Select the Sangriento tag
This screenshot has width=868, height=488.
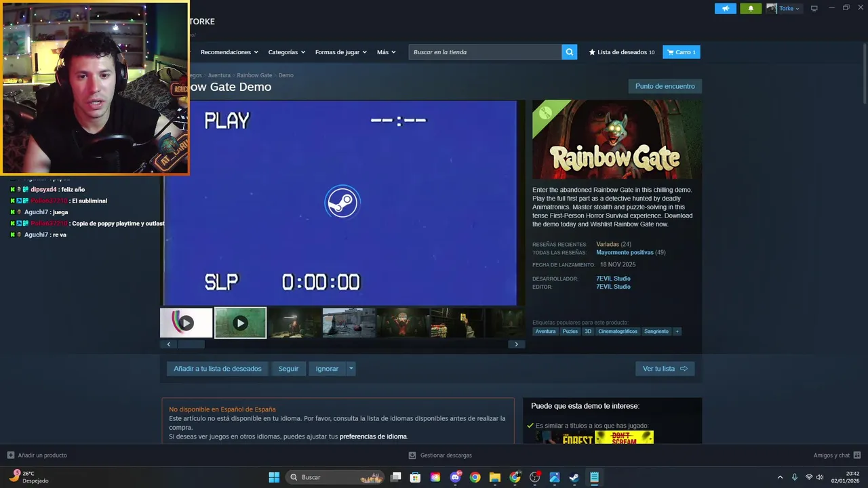[x=656, y=331]
